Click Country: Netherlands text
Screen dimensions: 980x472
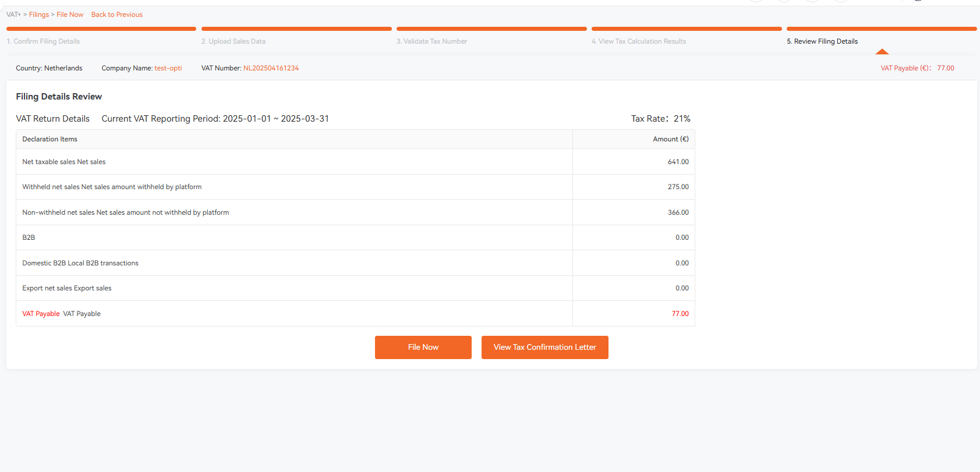(49, 68)
